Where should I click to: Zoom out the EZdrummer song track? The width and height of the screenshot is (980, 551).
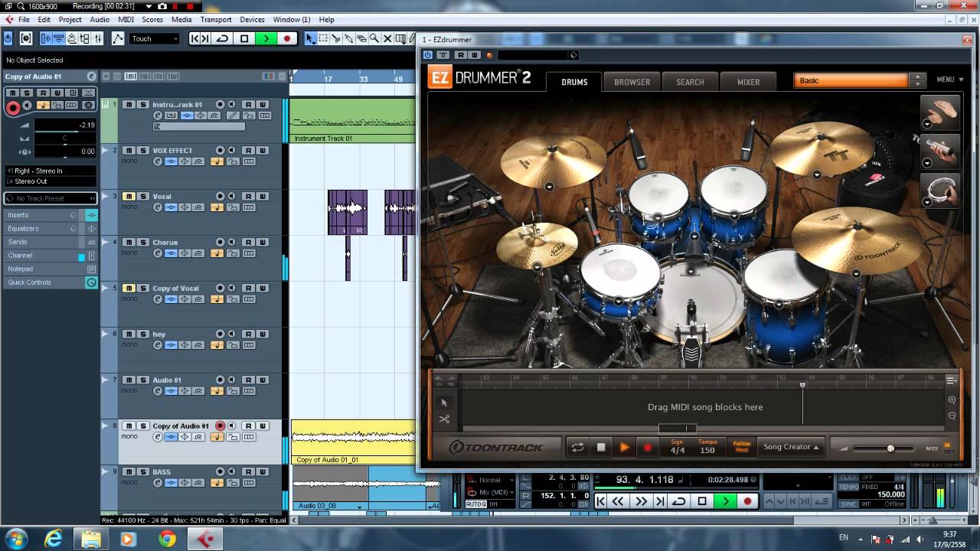[952, 416]
